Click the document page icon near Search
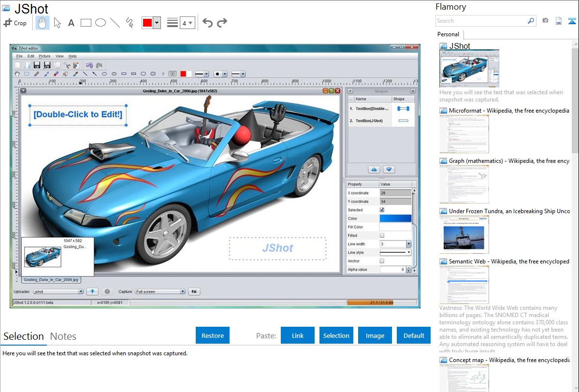Viewport: 579px width, 392px height. pyautogui.click(x=559, y=21)
